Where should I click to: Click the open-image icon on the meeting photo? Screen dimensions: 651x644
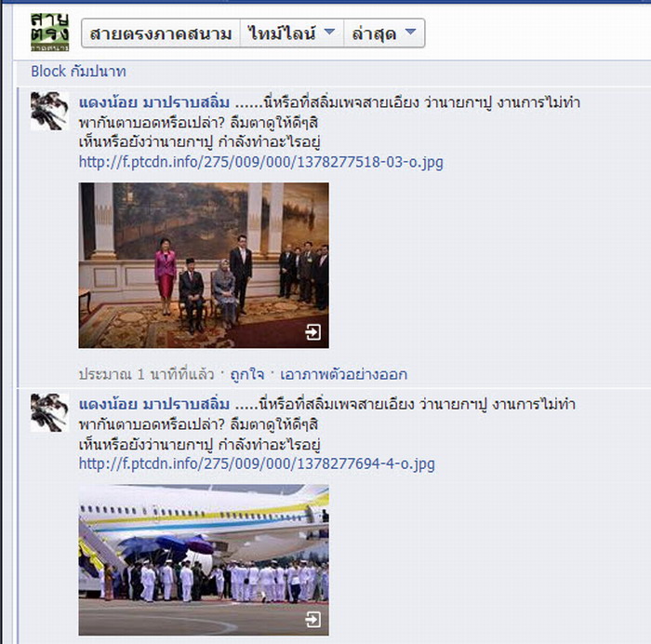312,332
